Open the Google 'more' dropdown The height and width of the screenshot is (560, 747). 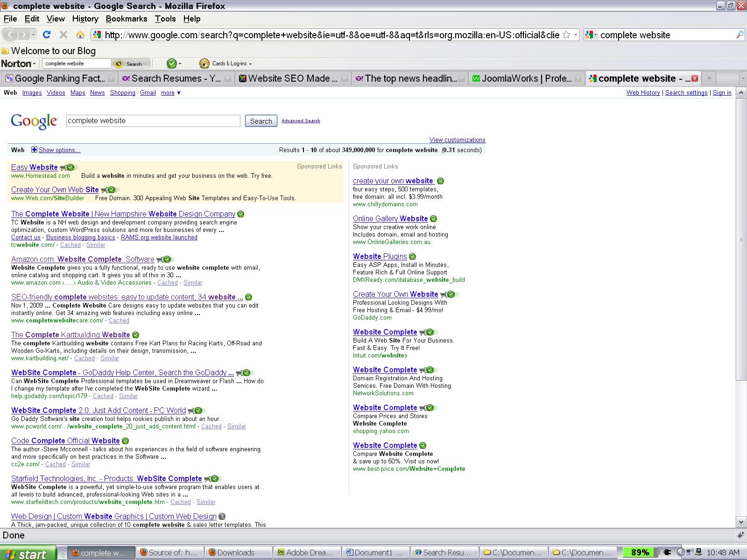tap(170, 93)
